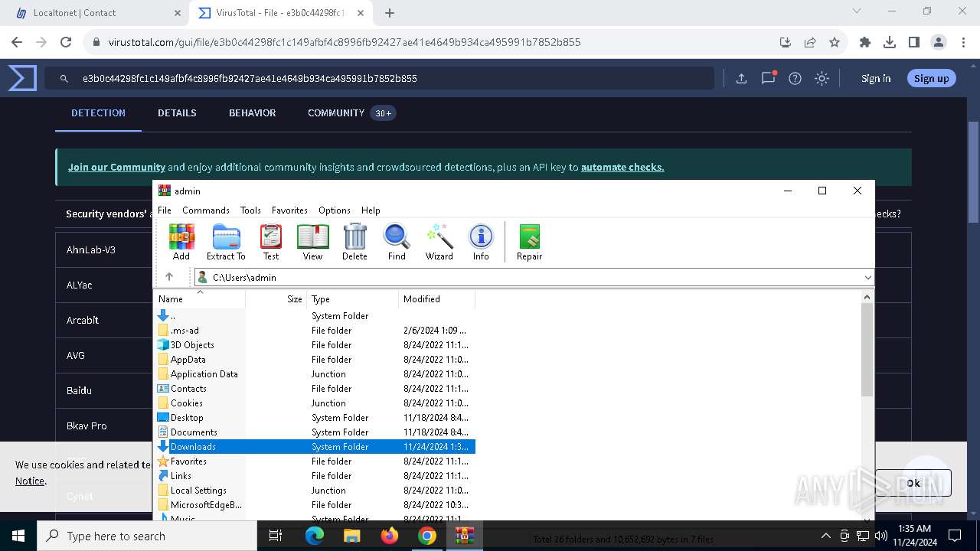980x551 pixels.
Task: Click the VirusTotal hash search field
Action: (x=379, y=78)
